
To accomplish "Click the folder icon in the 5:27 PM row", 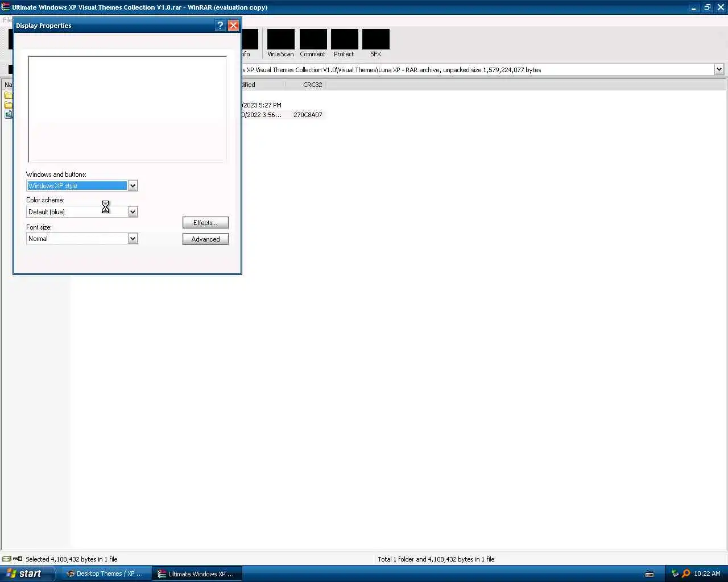I will pyautogui.click(x=8, y=105).
